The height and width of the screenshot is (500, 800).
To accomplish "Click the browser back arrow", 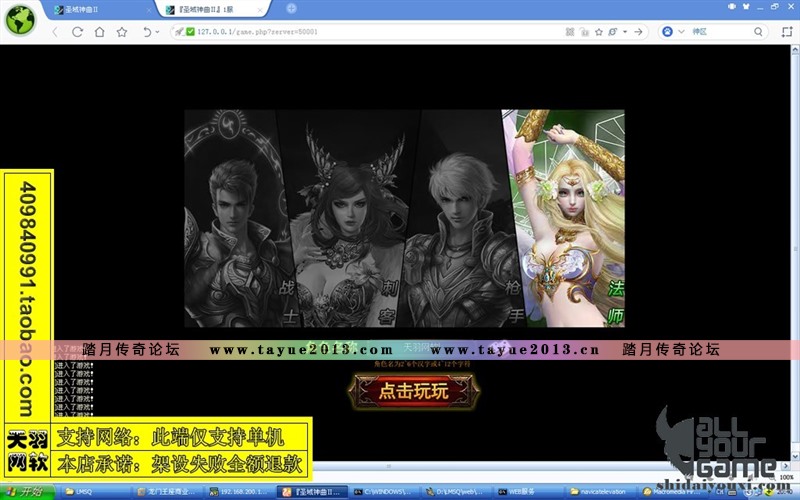I will tap(54, 32).
